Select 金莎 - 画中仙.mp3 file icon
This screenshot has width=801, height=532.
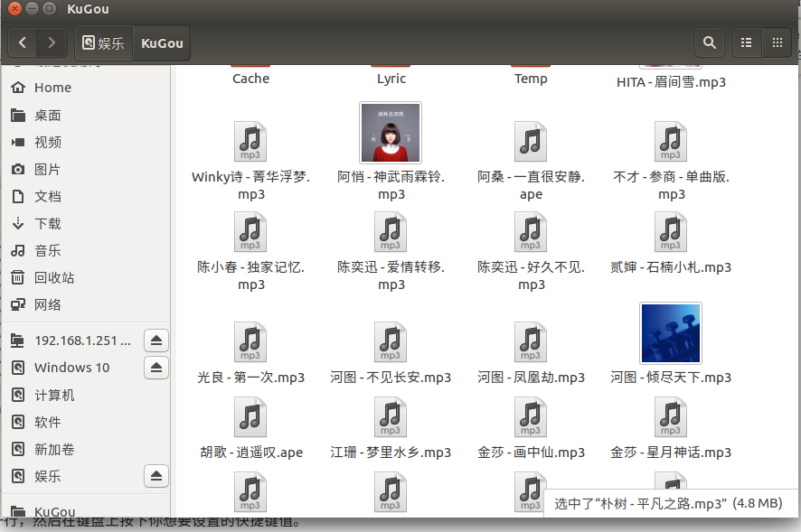(531, 417)
